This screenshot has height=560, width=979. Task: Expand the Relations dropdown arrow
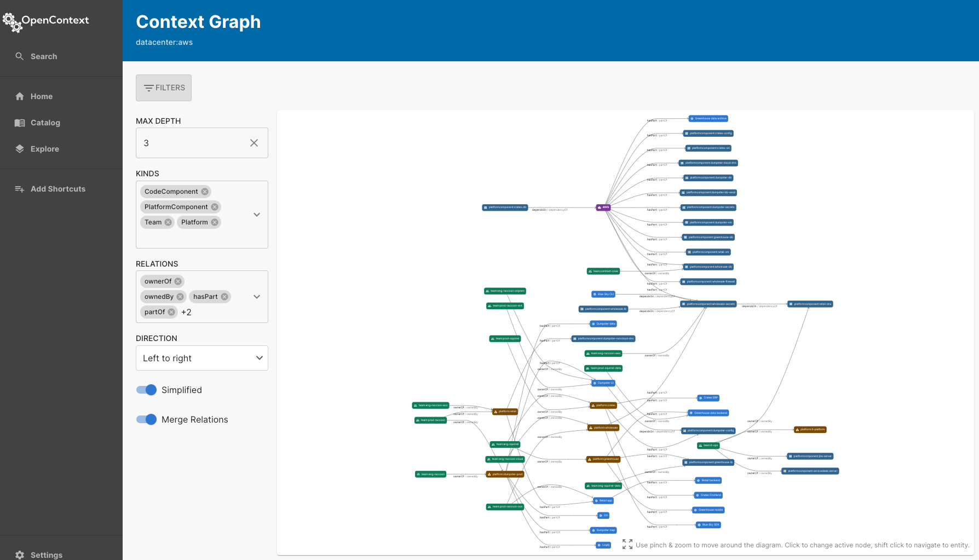click(257, 297)
